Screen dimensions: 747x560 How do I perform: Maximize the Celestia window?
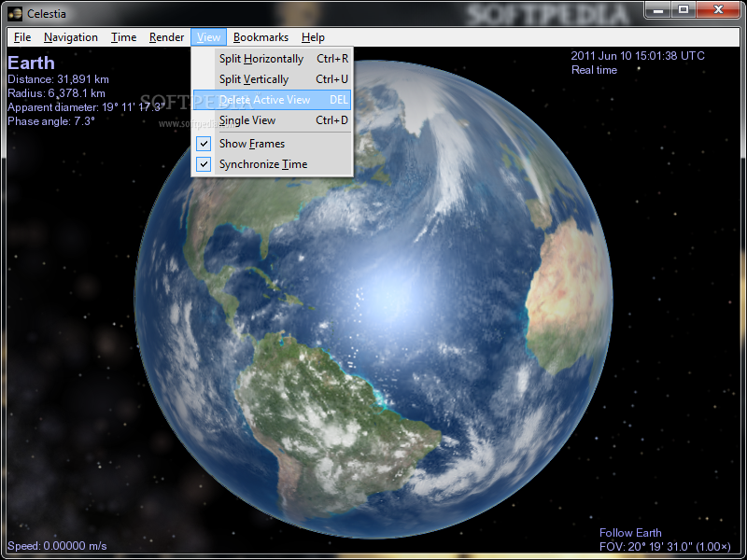tap(684, 9)
